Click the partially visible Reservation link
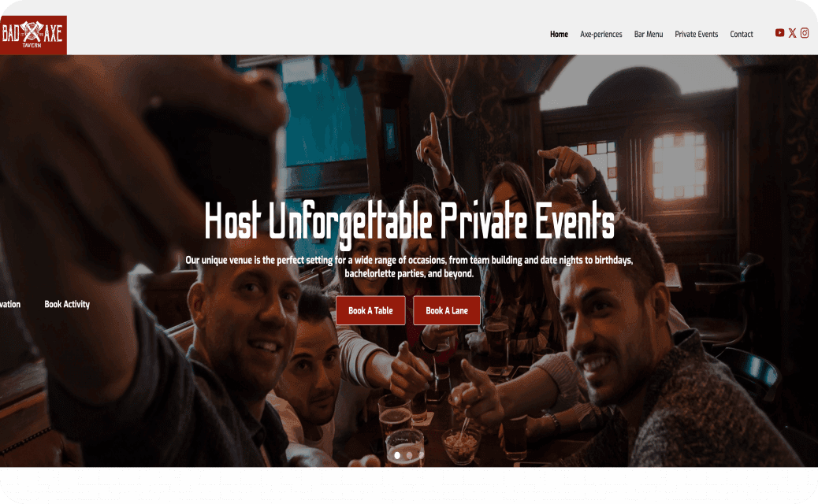818x504 pixels. [x=10, y=305]
